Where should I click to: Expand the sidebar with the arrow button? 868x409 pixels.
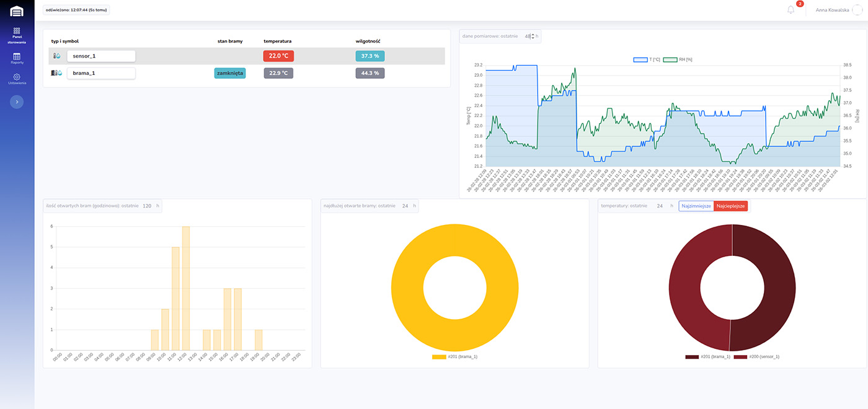pyautogui.click(x=17, y=102)
